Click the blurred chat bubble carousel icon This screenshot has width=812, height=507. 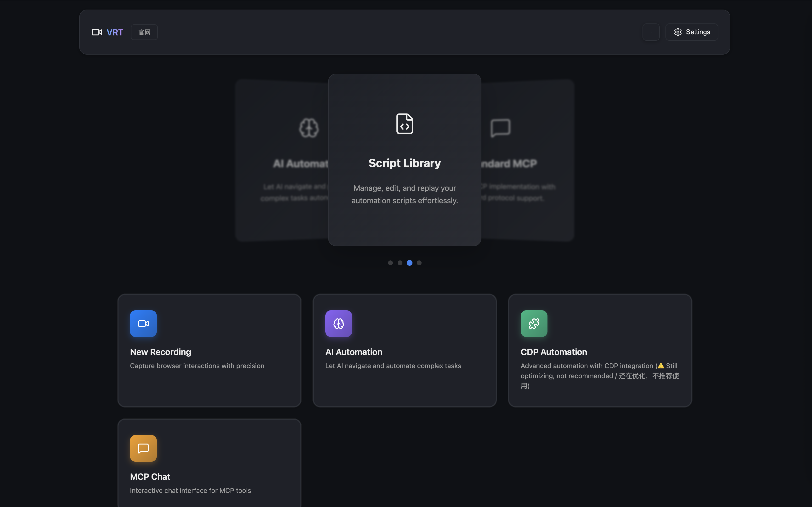coord(500,128)
